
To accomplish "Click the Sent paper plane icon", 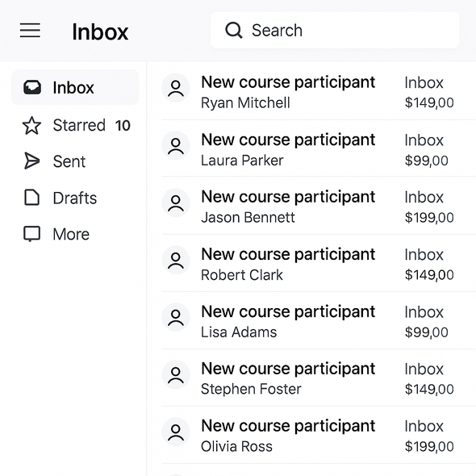I will coord(31,161).
